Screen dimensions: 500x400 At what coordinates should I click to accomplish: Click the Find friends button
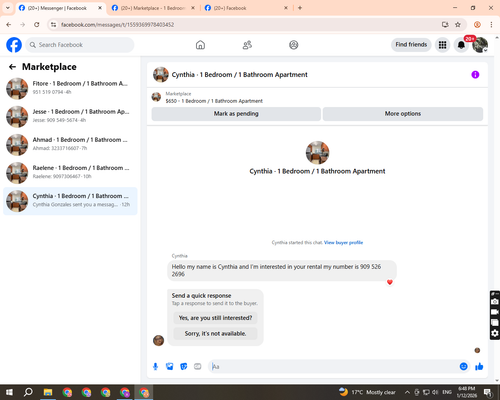[411, 45]
